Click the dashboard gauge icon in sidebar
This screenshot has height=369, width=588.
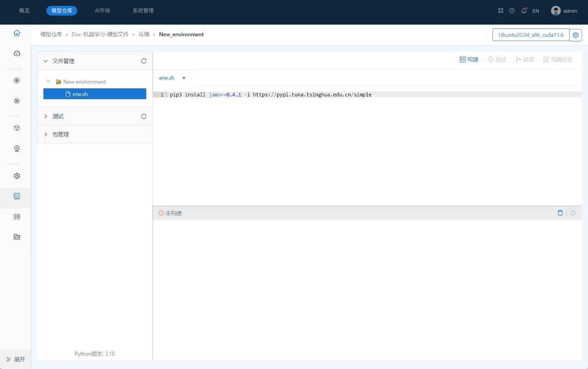(x=17, y=53)
